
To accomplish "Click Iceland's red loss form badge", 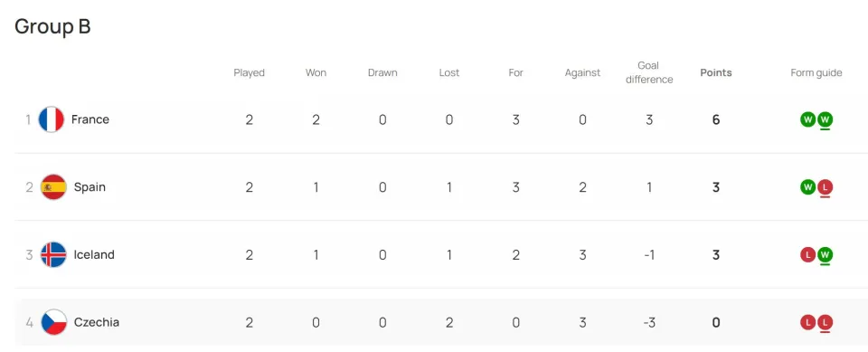I will (x=808, y=255).
